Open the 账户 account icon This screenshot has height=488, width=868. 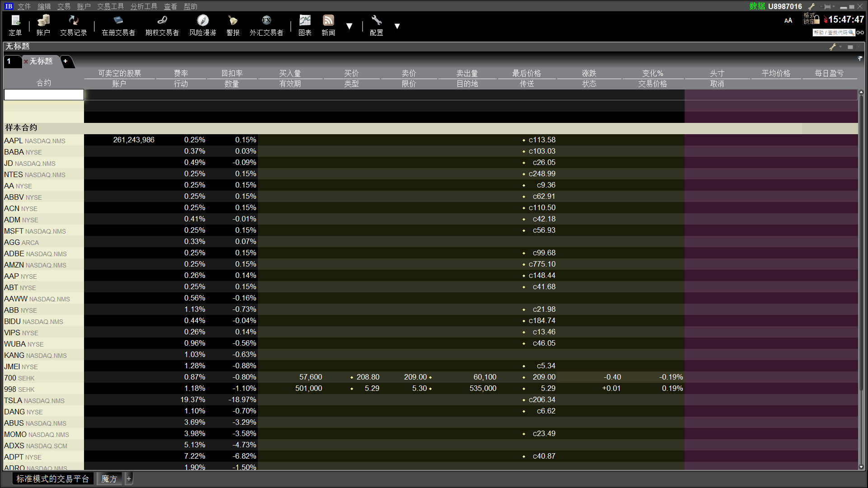[x=43, y=25]
